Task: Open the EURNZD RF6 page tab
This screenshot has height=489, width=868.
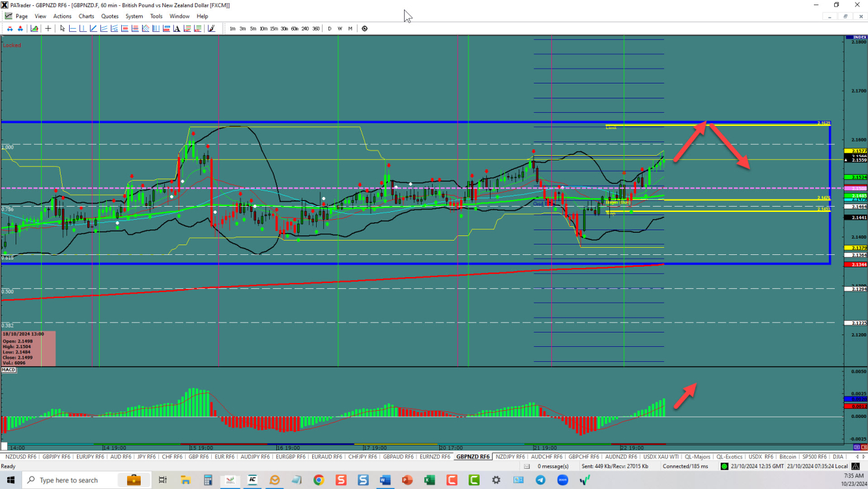Action: coord(435,457)
